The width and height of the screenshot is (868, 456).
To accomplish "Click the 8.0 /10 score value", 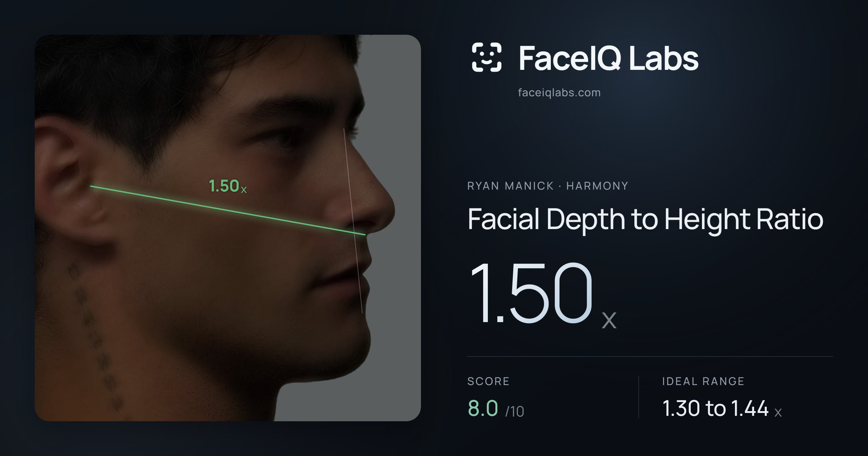I will (x=496, y=409).
